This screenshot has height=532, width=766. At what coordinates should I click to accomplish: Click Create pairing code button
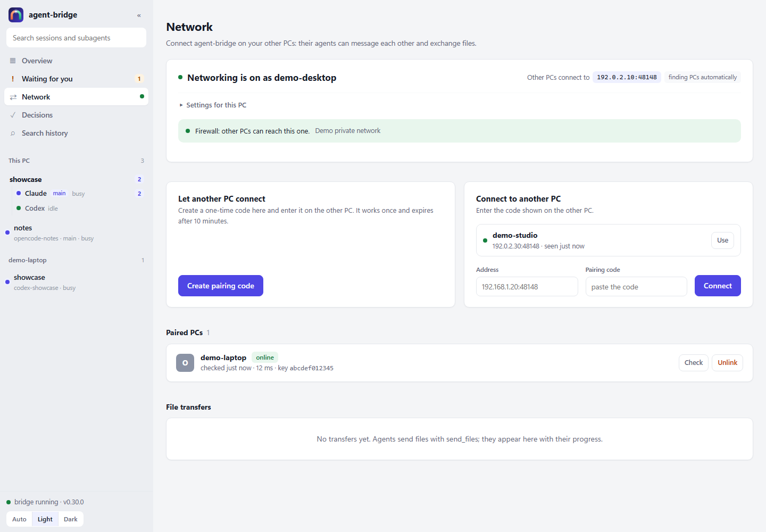[x=221, y=286]
